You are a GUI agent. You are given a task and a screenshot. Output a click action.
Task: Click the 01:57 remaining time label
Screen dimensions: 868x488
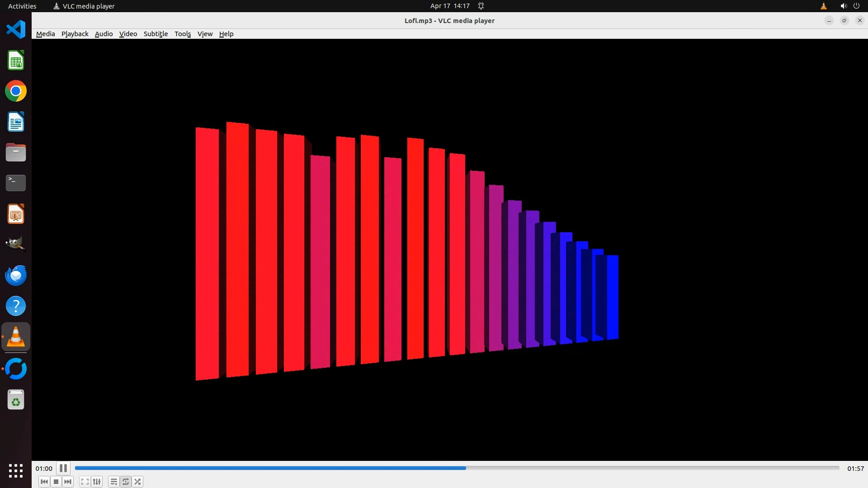click(x=855, y=469)
